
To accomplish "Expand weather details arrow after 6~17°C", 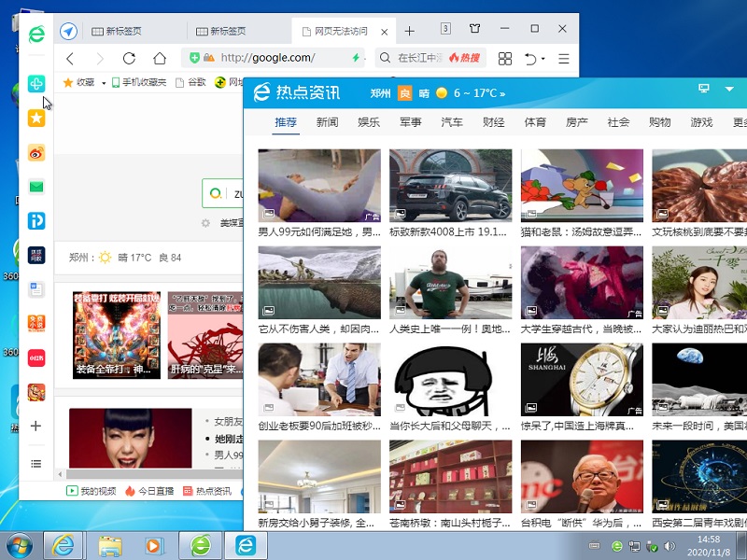I will click(501, 94).
